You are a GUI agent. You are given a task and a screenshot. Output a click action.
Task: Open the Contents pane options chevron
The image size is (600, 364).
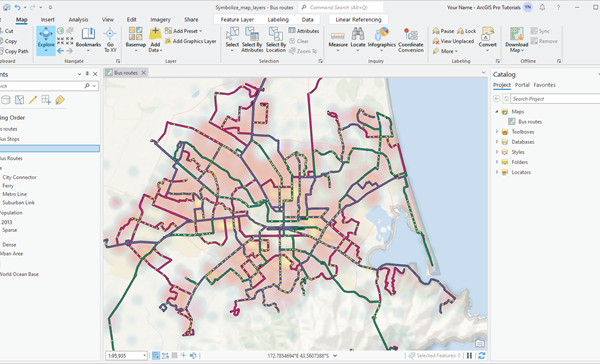pos(80,74)
